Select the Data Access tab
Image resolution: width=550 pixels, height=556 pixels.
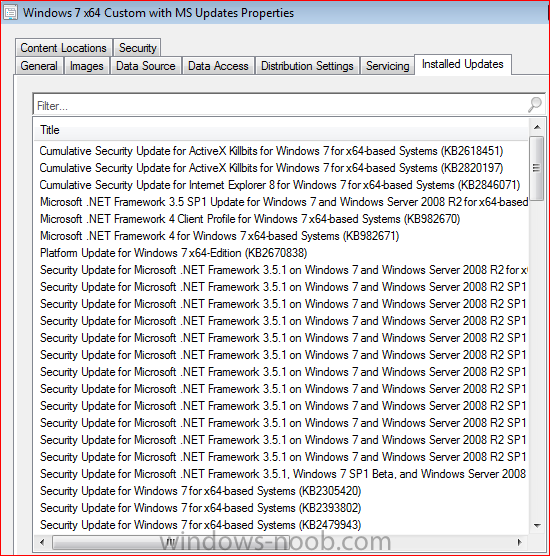[218, 66]
